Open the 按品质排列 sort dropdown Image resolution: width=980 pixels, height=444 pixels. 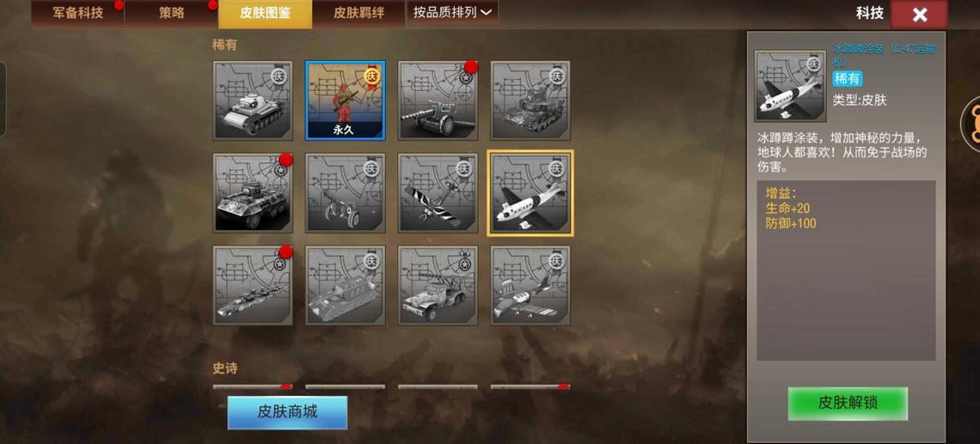point(452,13)
